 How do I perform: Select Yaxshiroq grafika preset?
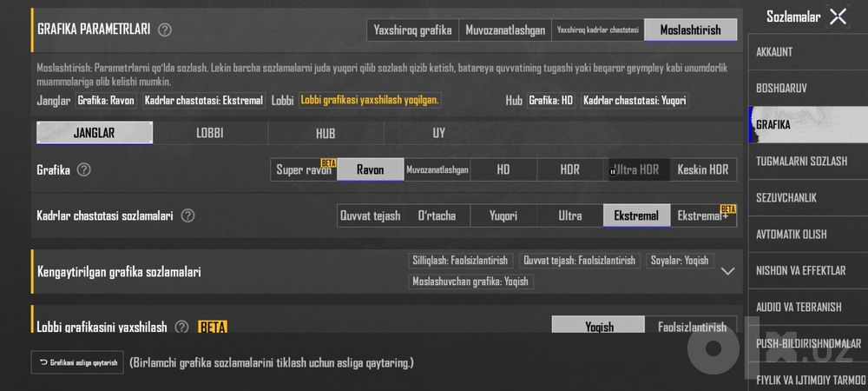pos(412,30)
